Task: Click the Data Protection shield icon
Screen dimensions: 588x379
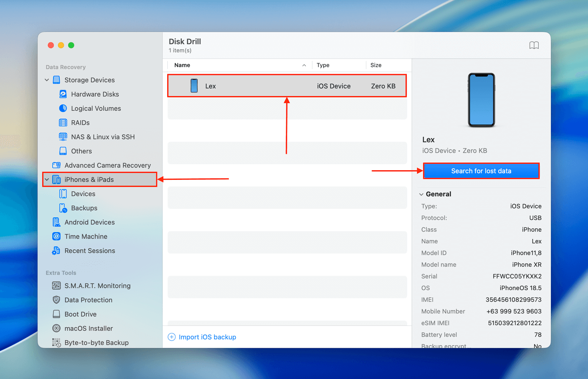Action: pos(56,300)
